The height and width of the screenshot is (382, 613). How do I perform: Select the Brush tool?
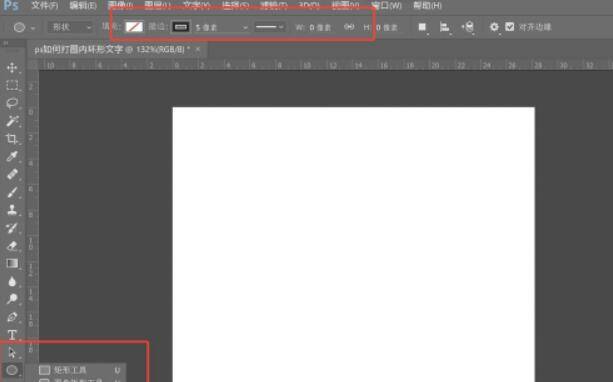tap(12, 192)
